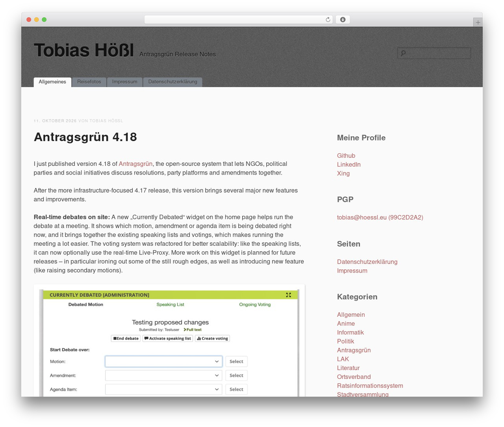Open the Ratsinformationssystem category

click(x=370, y=386)
